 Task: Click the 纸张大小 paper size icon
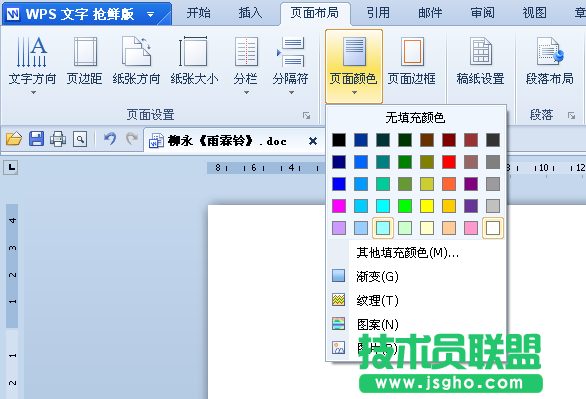pyautogui.click(x=193, y=52)
